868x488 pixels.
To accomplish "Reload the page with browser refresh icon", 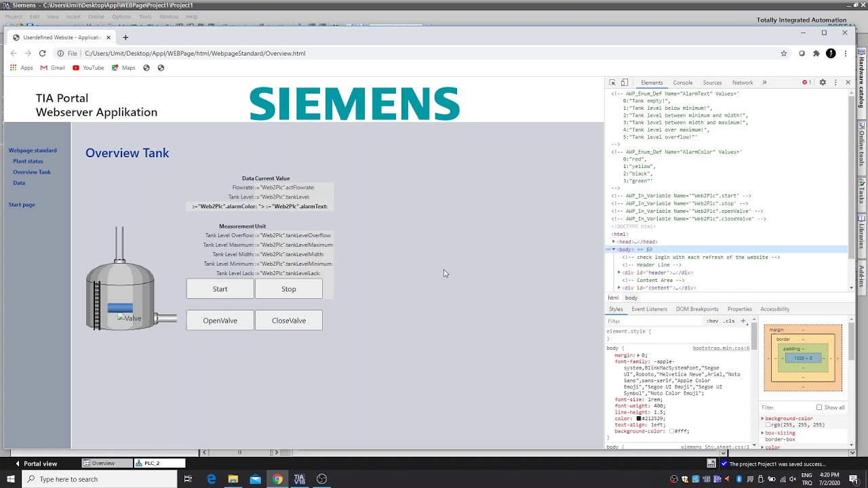I will pyautogui.click(x=42, y=53).
